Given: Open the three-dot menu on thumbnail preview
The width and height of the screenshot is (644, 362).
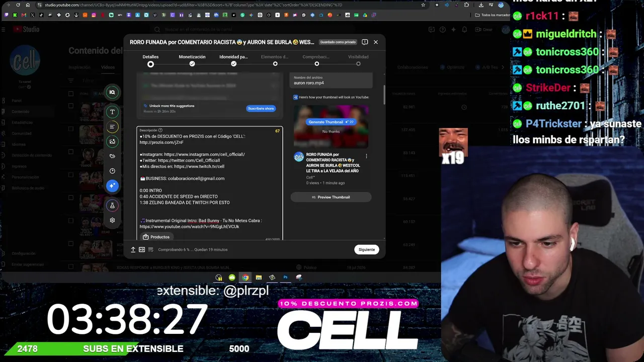Looking at the screenshot, I should [x=366, y=156].
